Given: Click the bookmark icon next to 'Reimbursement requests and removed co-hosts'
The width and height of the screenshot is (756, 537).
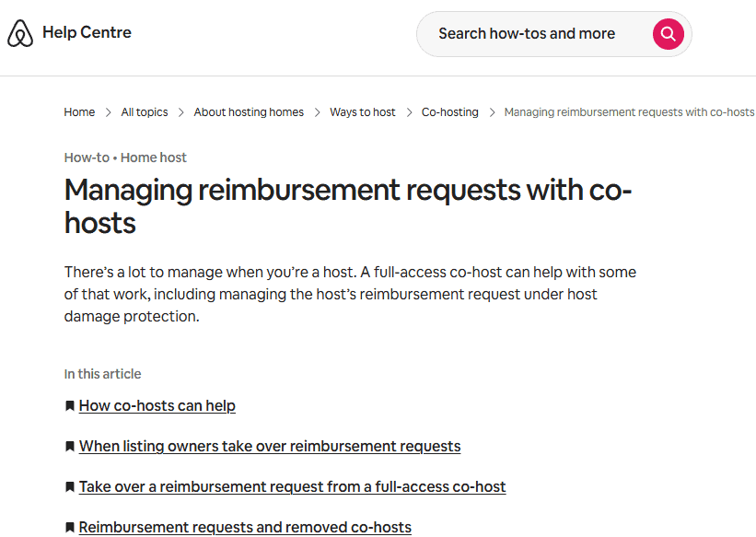Looking at the screenshot, I should coord(69,527).
